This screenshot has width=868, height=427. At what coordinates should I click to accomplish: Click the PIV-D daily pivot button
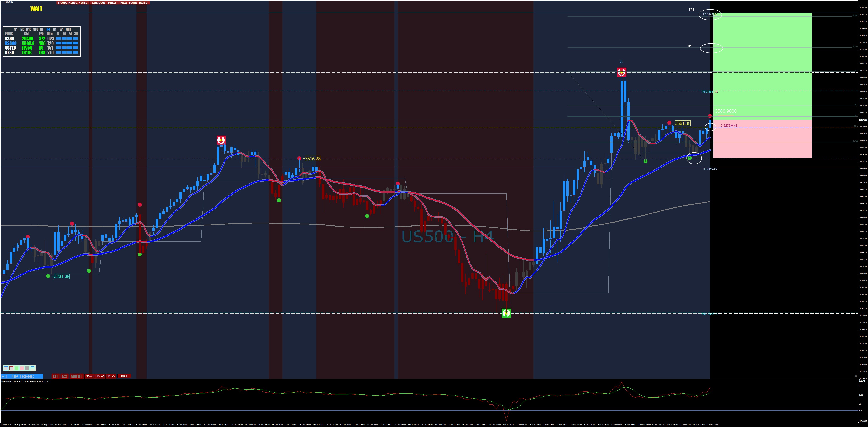[x=89, y=376]
